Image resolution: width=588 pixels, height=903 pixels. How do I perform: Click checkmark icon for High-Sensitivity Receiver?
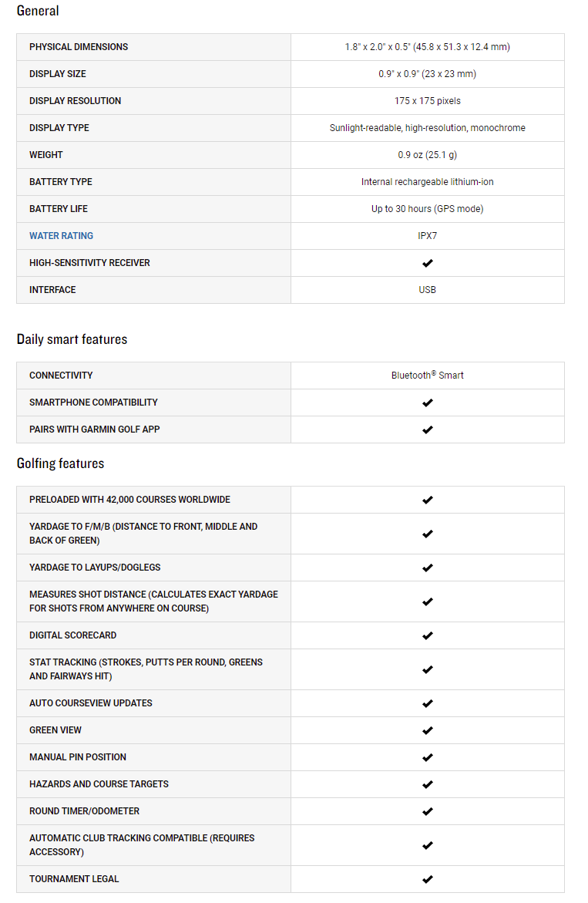(x=428, y=263)
